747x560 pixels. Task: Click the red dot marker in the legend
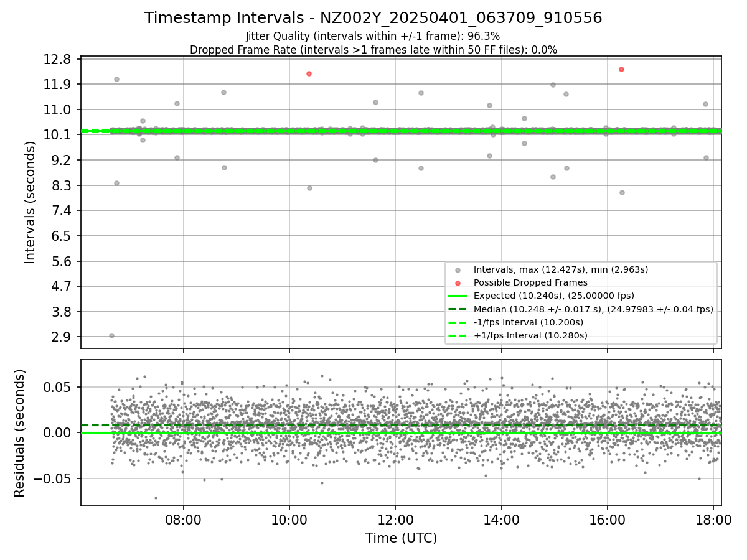(x=458, y=283)
